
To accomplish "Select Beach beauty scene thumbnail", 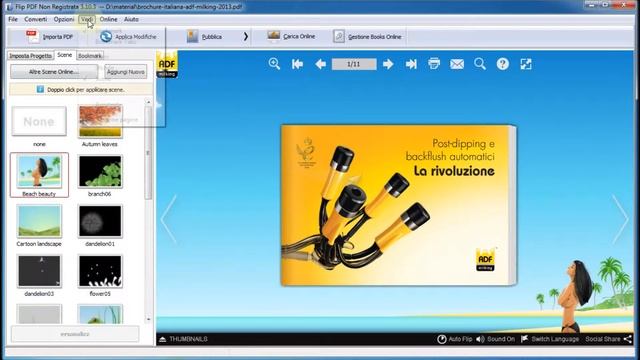I will (39, 175).
